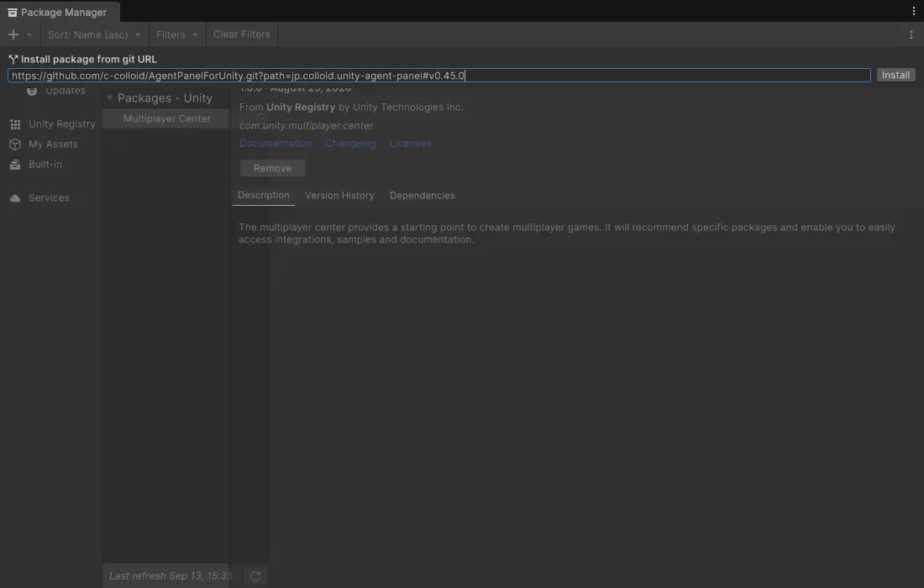
Task: Click into the git URL input field
Action: tap(439, 76)
